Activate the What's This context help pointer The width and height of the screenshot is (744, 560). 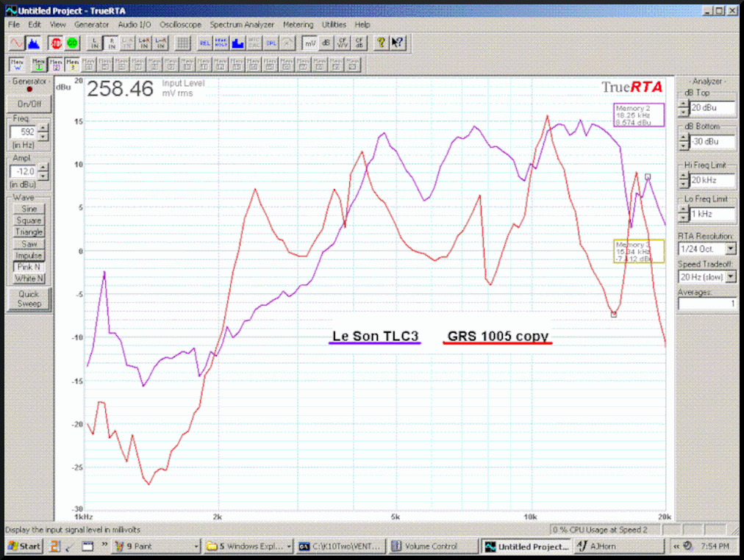(x=397, y=43)
